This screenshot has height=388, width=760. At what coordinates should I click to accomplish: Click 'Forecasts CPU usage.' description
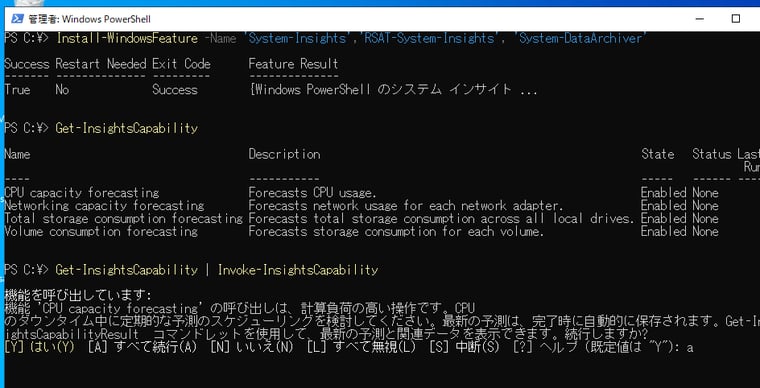pos(313,193)
